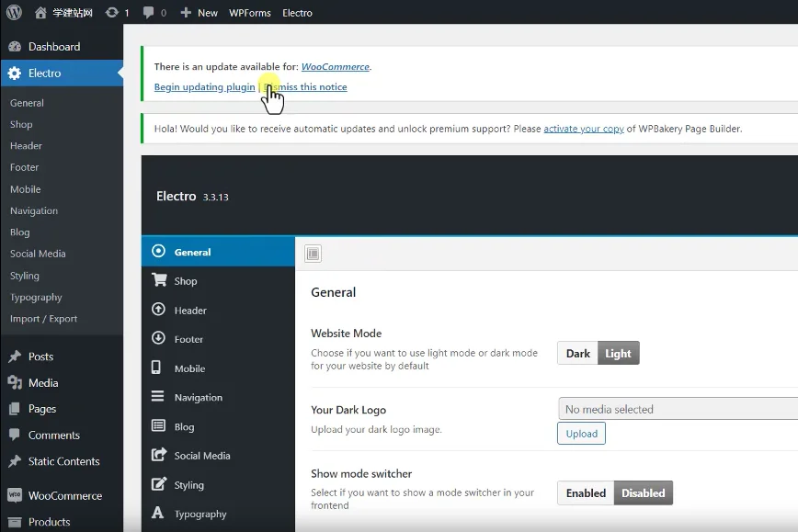Viewport: 798px width, 532px height.
Task: Select the Styling pencil icon tab
Action: pos(158,485)
